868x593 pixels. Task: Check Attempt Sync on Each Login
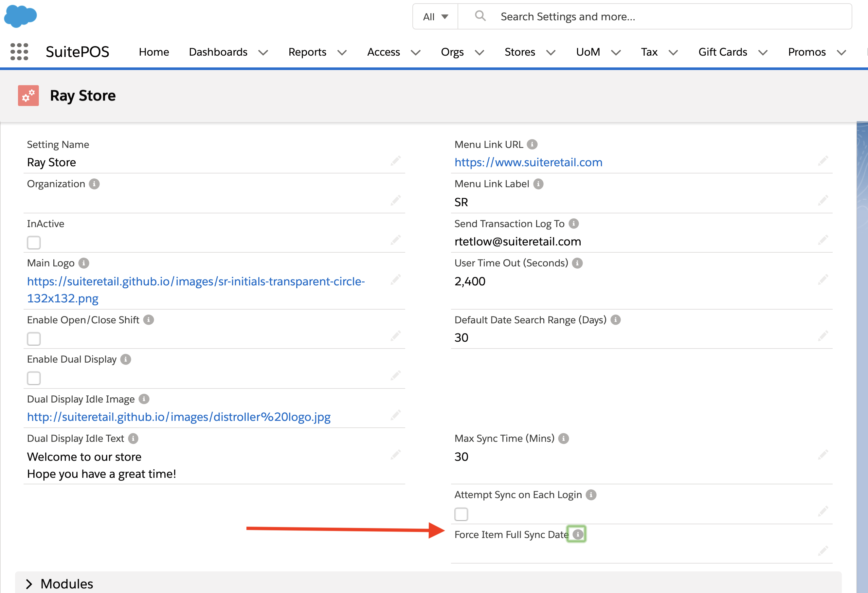461,514
